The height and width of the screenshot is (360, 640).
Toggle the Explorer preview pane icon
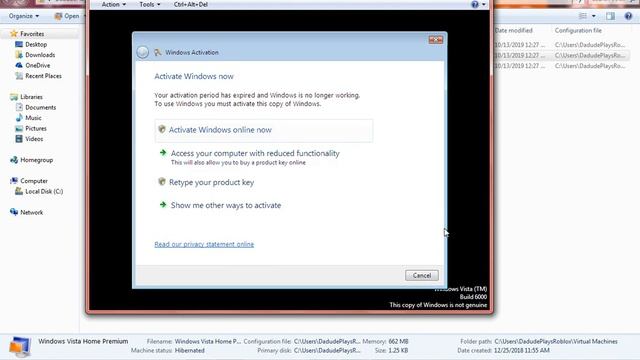point(610,16)
